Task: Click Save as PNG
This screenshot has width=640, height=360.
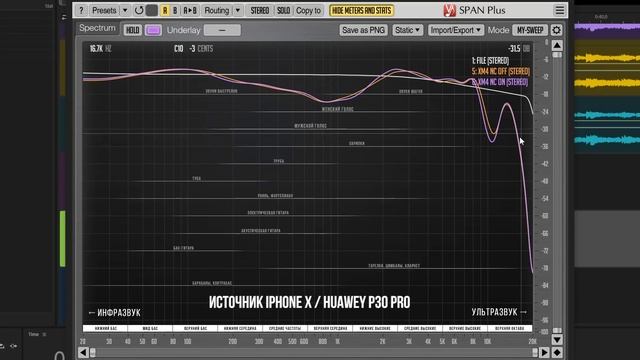Action: tap(363, 30)
